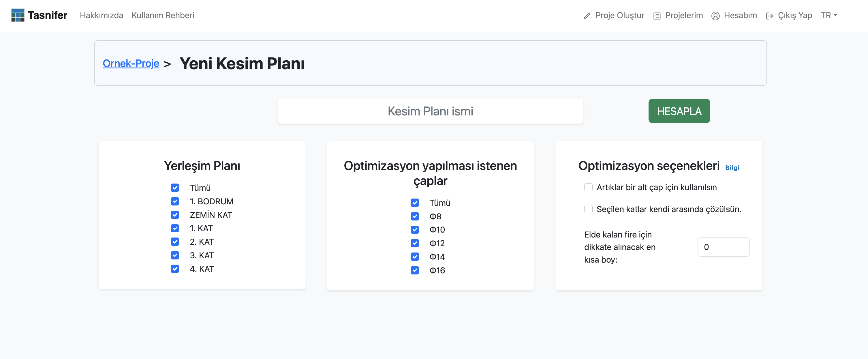Click the Optimizasyon yapılması istenen çaplar heading

430,173
